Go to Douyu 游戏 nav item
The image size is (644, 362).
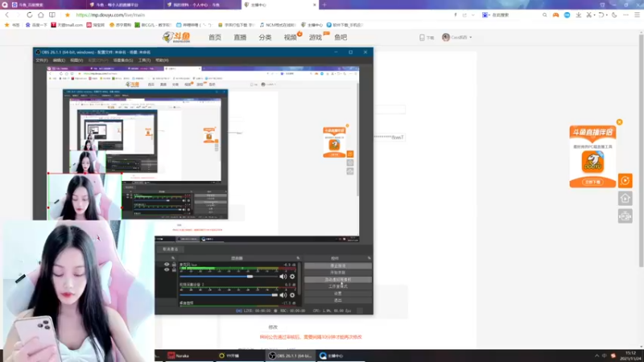316,37
